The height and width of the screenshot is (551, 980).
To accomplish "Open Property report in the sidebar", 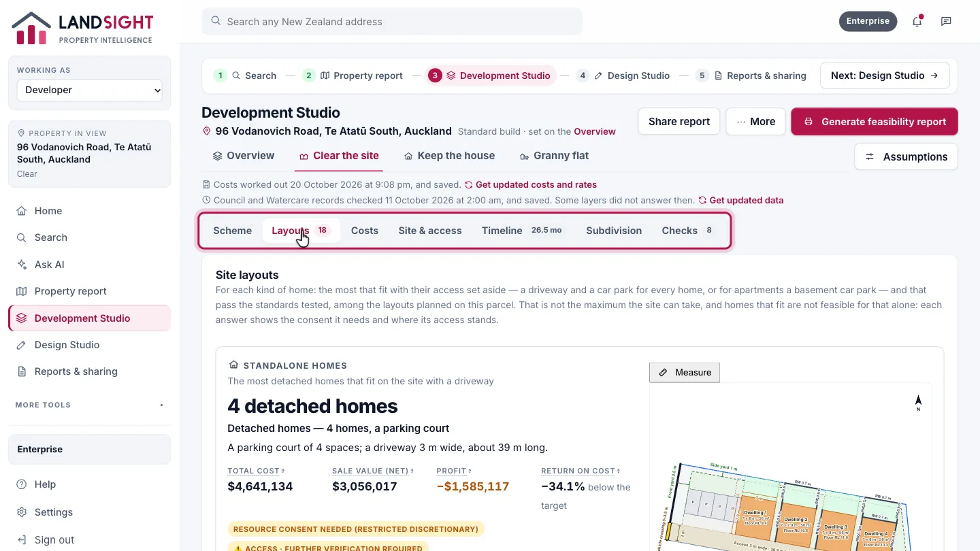I will point(89,291).
